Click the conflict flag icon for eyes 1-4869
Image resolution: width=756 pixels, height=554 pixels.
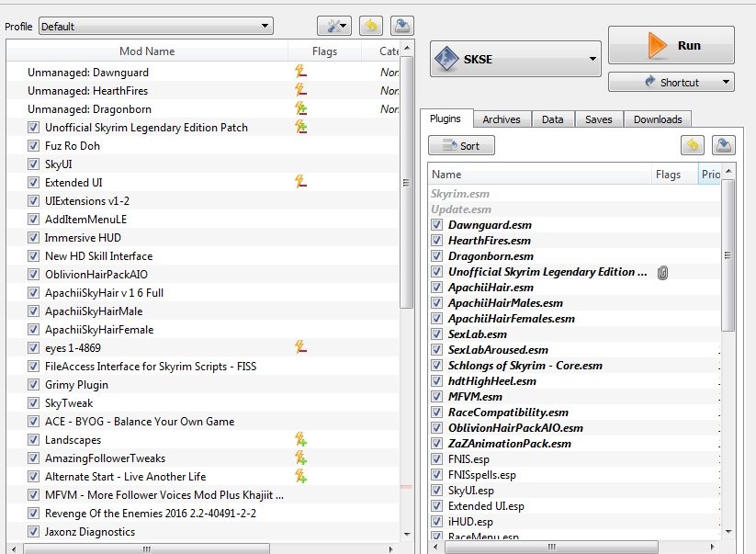301,347
